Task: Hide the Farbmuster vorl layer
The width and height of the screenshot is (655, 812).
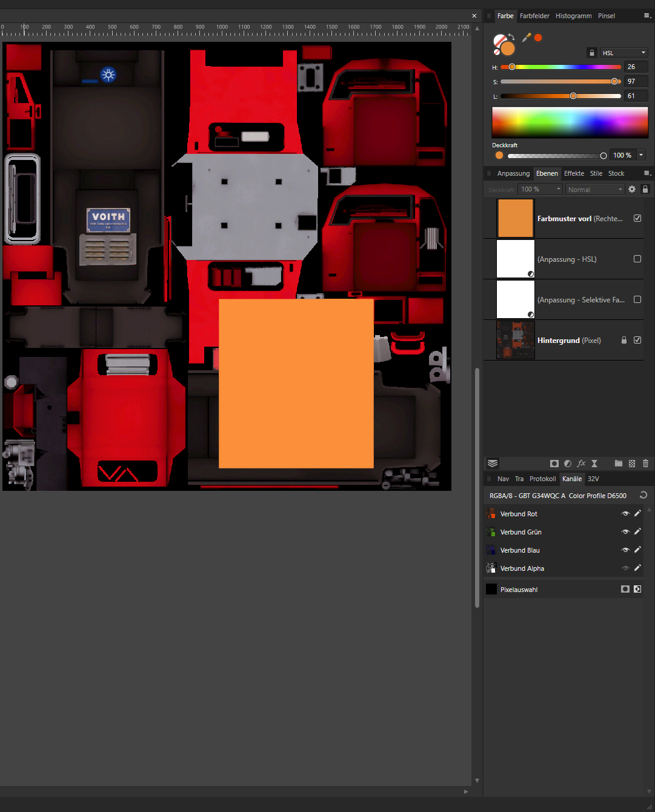Action: pos(637,218)
